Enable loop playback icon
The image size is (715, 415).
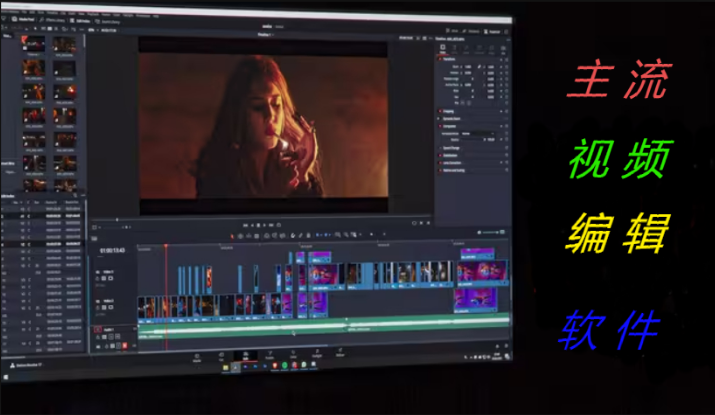point(279,225)
